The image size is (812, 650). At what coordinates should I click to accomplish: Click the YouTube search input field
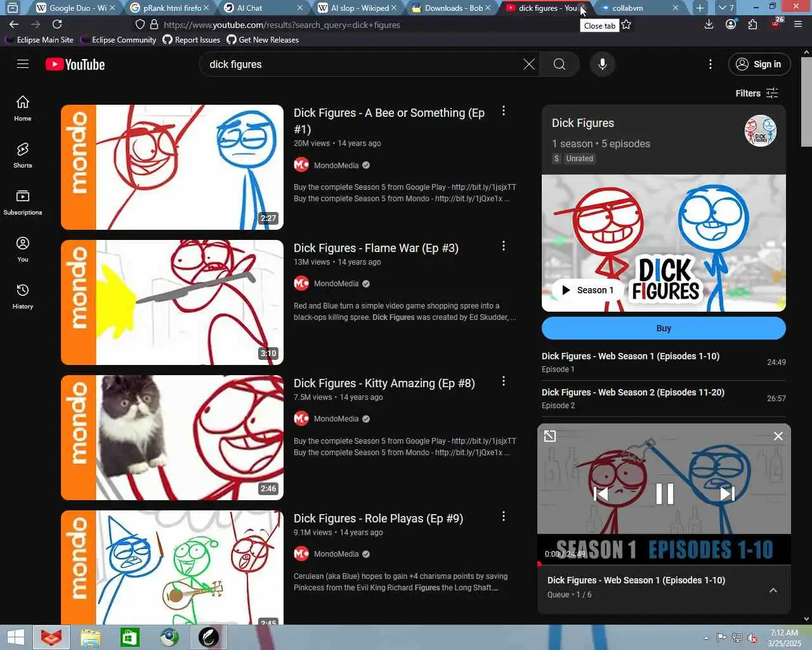click(362, 64)
